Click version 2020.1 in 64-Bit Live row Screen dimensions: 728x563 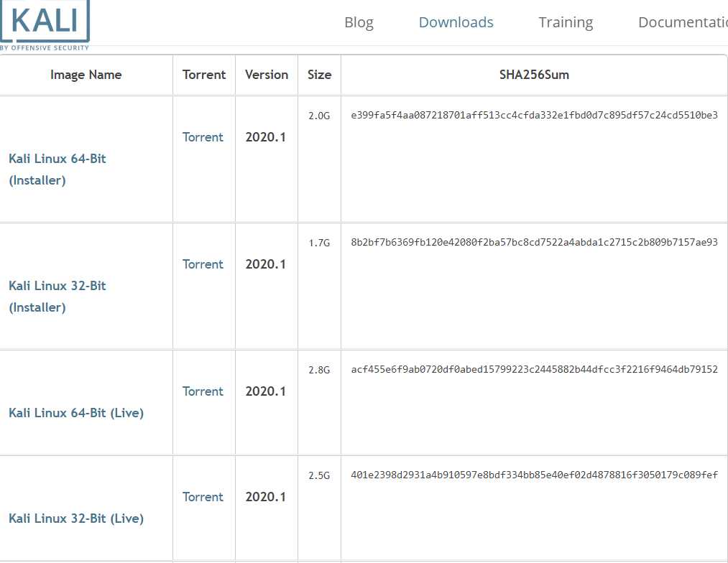(266, 391)
